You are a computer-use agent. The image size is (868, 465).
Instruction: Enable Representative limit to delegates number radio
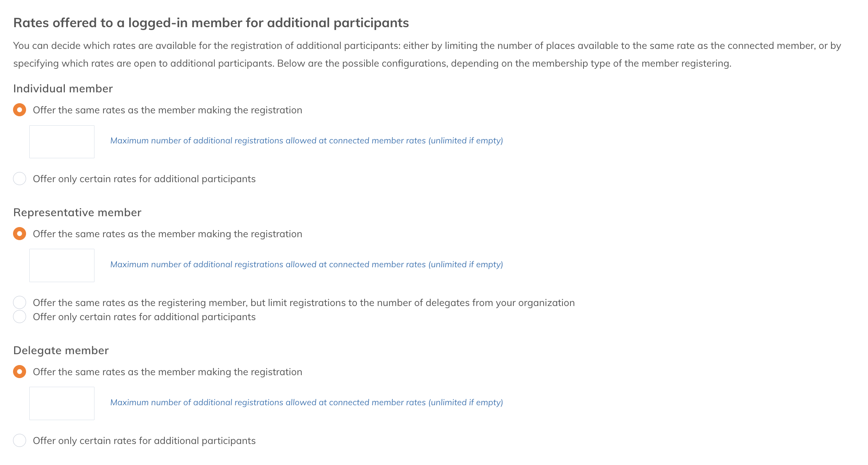pos(20,302)
